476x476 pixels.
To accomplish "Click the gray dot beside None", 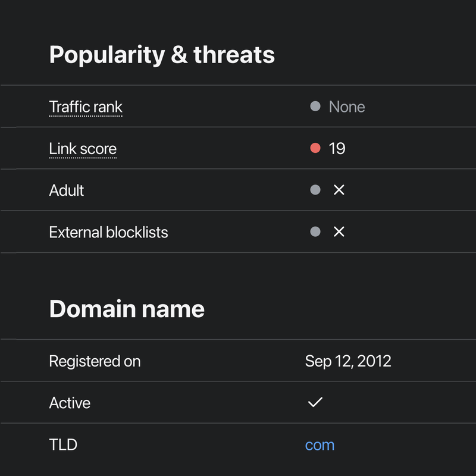I will point(315,107).
